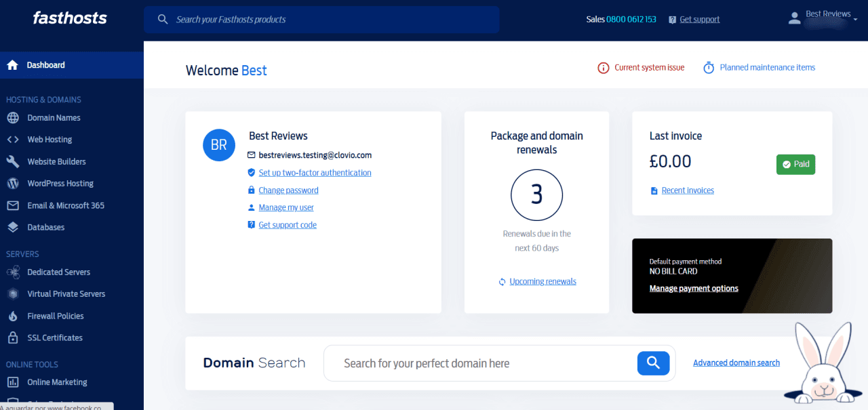Click Get support link in header
The image size is (868, 410).
pyautogui.click(x=700, y=20)
